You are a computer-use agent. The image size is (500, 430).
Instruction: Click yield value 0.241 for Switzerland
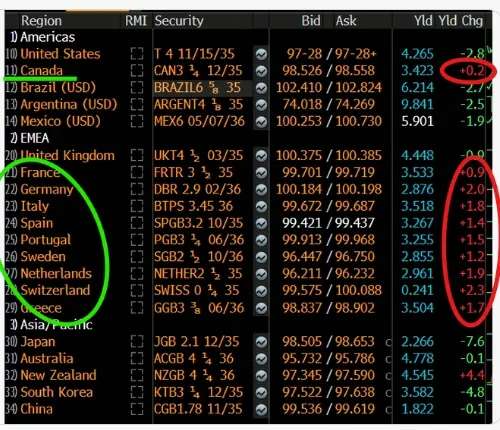pos(418,290)
